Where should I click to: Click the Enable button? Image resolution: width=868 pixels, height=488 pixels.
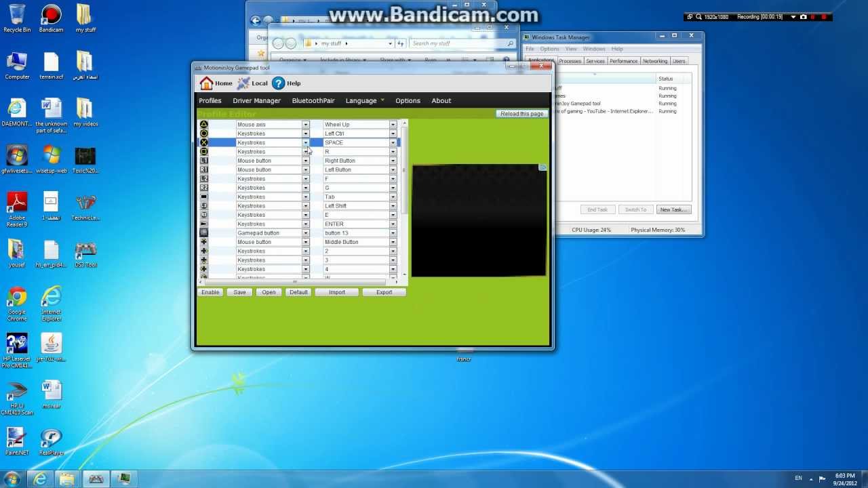(x=210, y=292)
